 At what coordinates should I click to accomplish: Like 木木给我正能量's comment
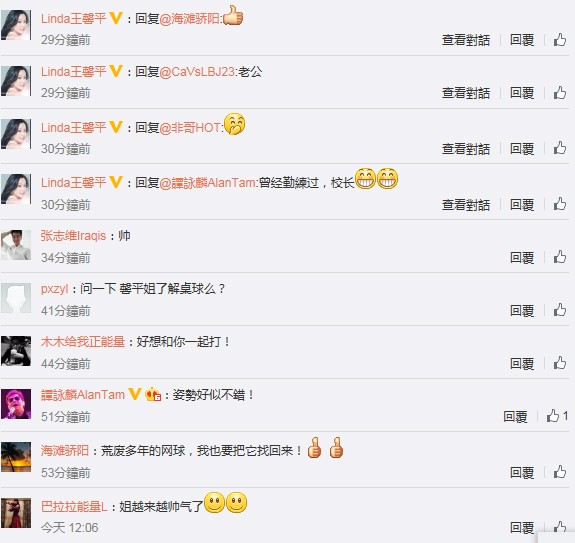[560, 363]
